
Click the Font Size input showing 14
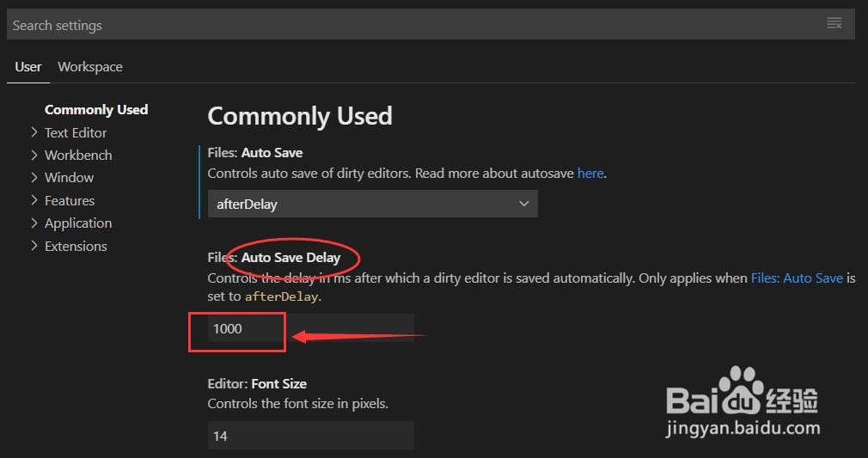point(310,436)
